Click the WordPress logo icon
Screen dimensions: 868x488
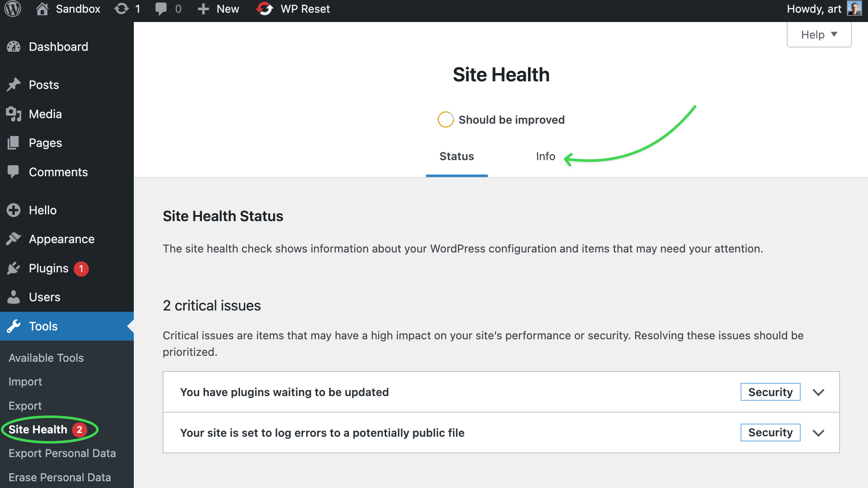coord(13,9)
